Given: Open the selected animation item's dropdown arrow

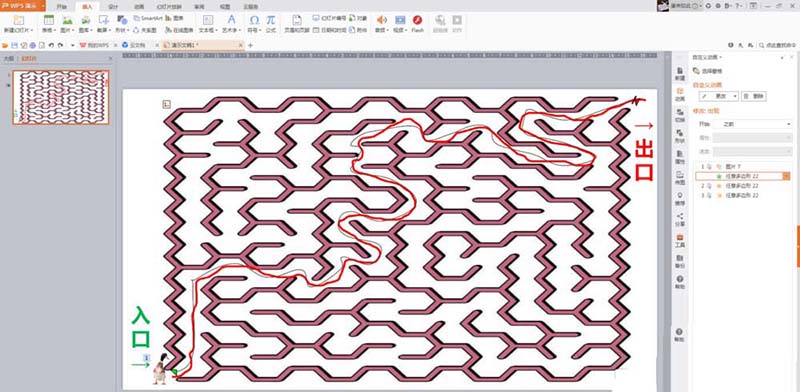Looking at the screenshot, I should point(787,176).
